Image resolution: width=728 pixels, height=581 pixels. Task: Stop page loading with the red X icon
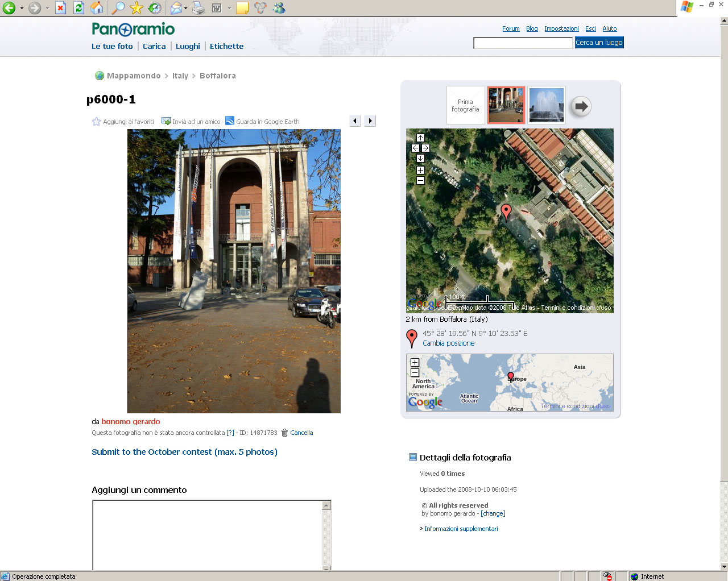coord(60,8)
